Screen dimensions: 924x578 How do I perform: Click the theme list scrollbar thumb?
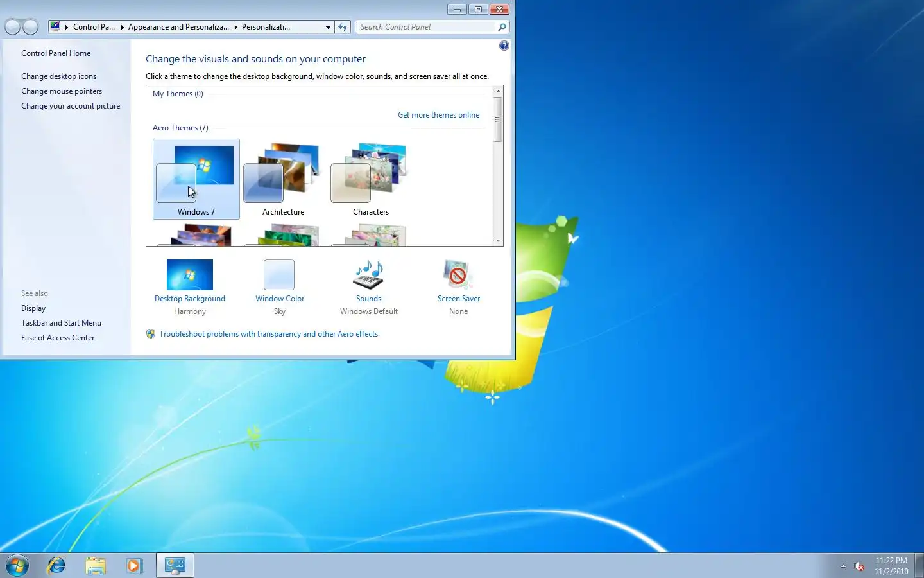[x=498, y=119]
